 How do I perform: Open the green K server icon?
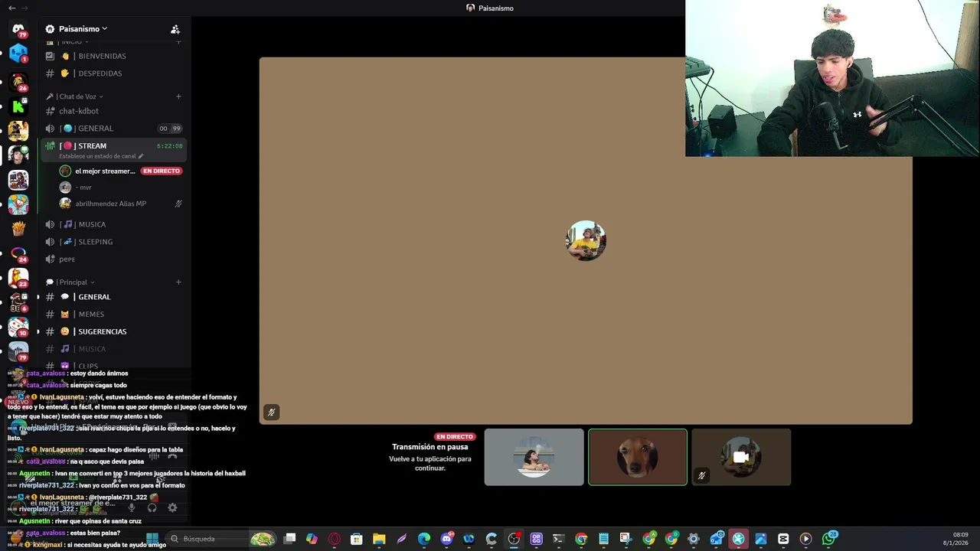18,106
